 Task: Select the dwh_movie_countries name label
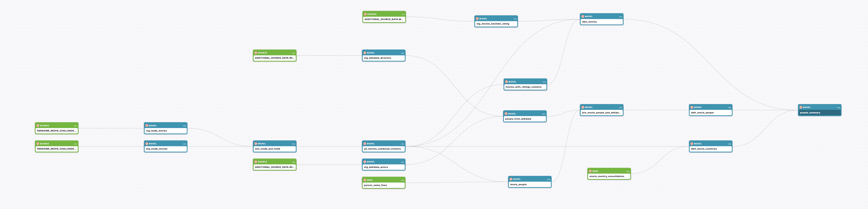tap(704, 149)
